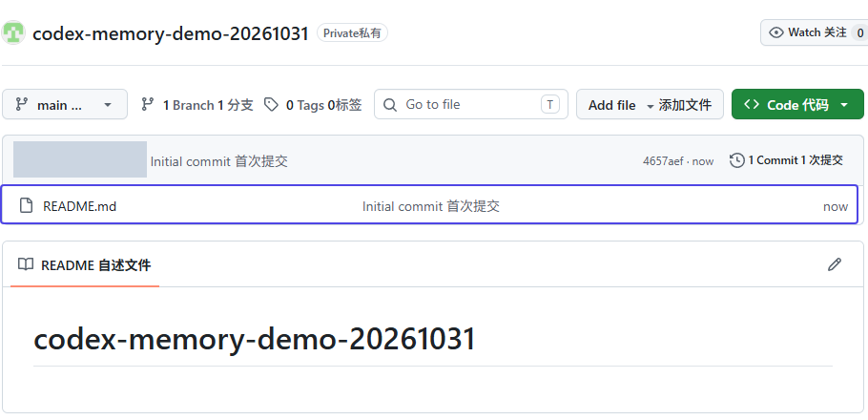Click the Code button dropdown caret
Image resolution: width=868 pixels, height=420 pixels.
point(844,105)
